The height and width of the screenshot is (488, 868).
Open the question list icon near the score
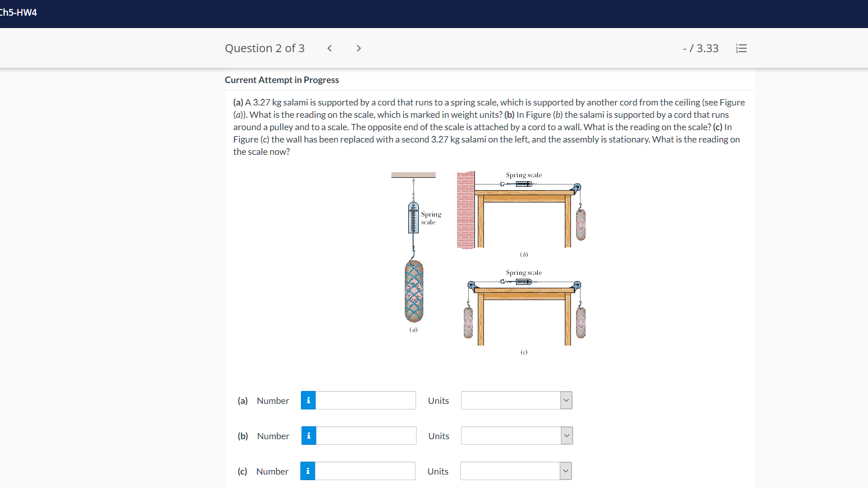click(x=741, y=48)
